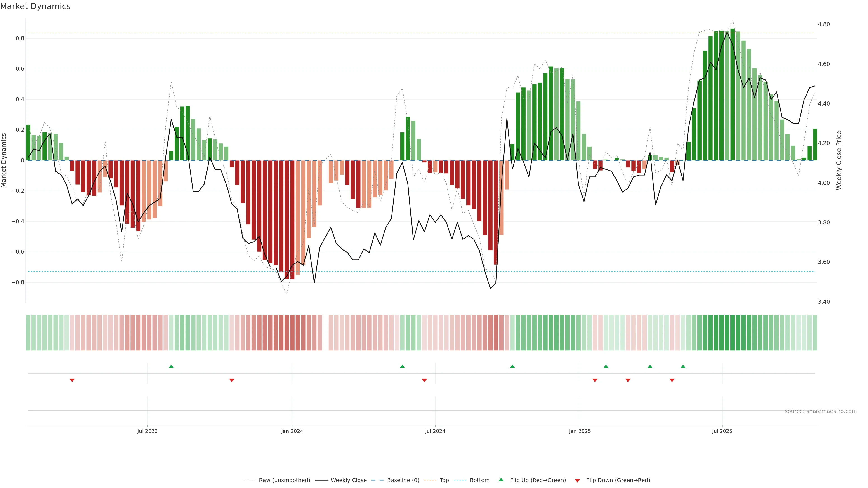Toggle the Baseline (0) legend entry
This screenshot has width=868, height=488.
pos(403,480)
